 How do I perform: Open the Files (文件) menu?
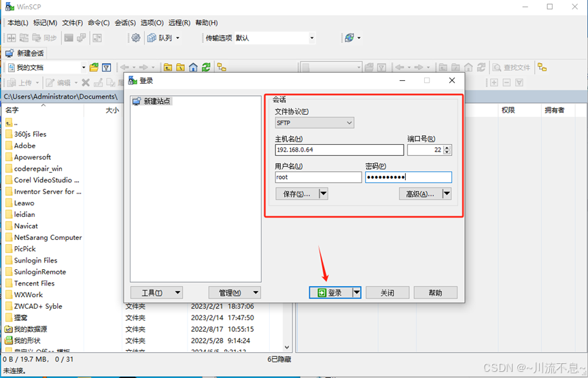pos(72,23)
